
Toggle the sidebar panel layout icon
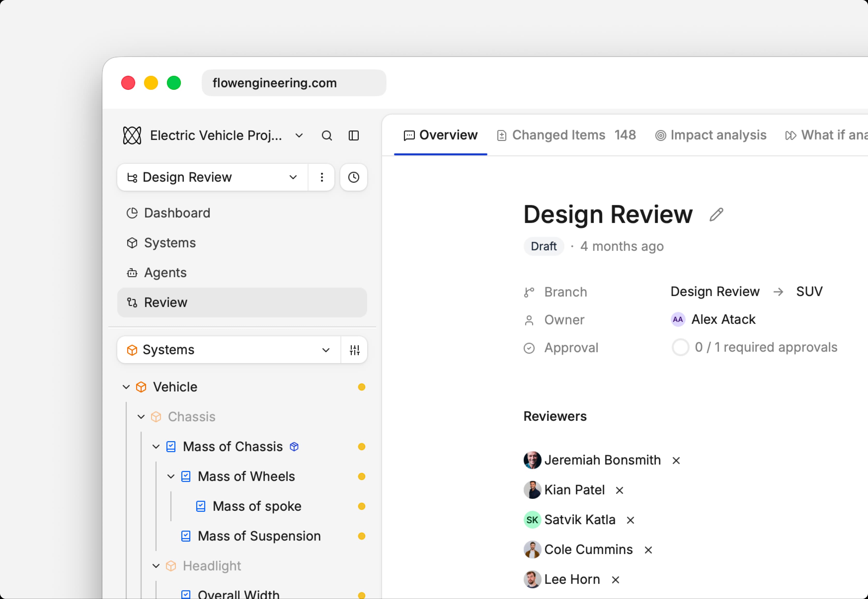(x=354, y=136)
